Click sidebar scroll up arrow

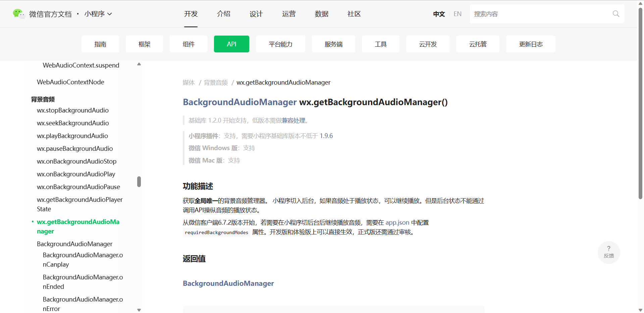[x=139, y=64]
